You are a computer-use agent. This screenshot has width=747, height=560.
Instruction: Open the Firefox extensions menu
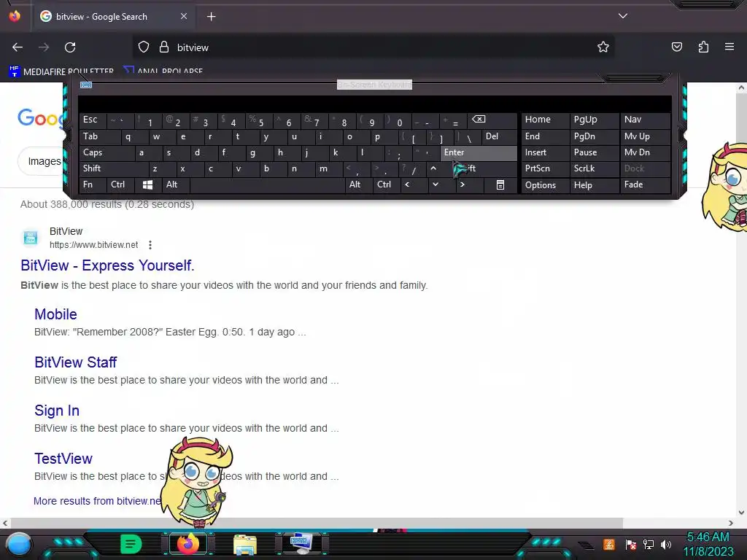pyautogui.click(x=703, y=47)
